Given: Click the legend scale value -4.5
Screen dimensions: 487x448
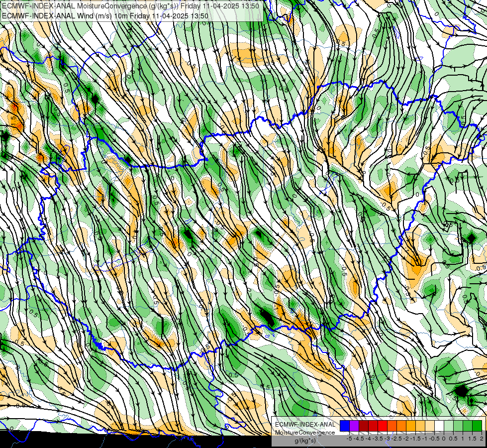Looking at the screenshot, I should tap(359, 439).
